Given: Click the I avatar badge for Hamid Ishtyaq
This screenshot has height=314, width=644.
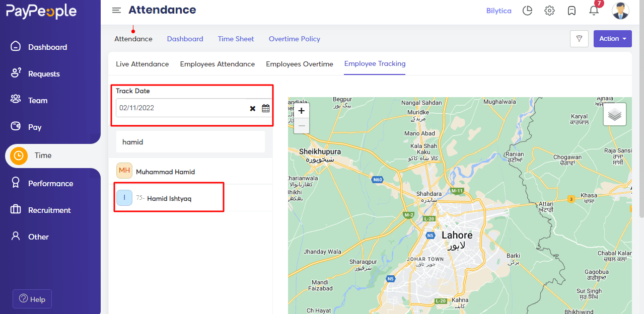Looking at the screenshot, I should [124, 198].
